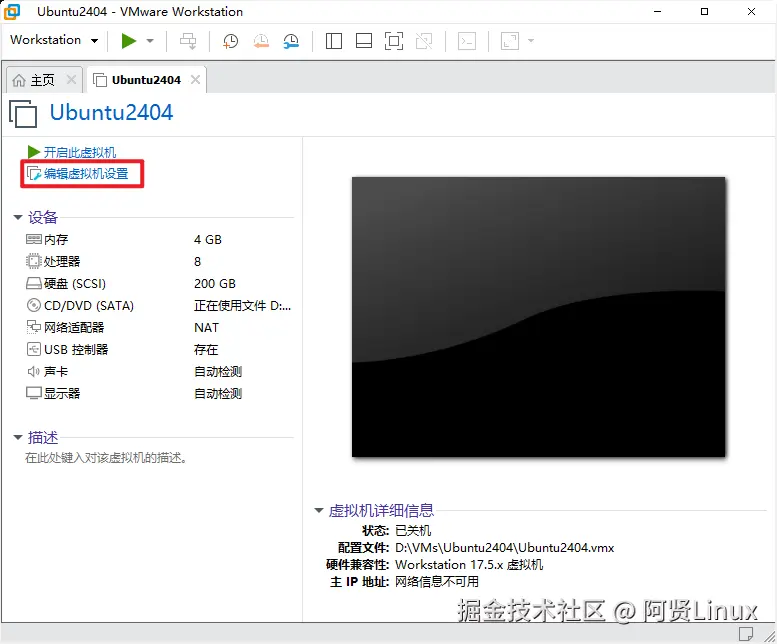The width and height of the screenshot is (777, 644).
Task: Close the Ubuntu2404 tab
Action: point(196,79)
